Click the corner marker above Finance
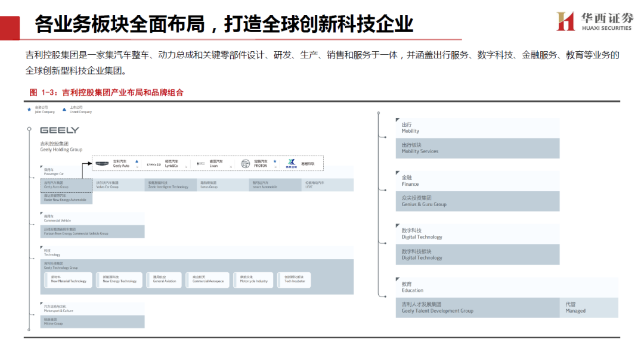 [398, 173]
